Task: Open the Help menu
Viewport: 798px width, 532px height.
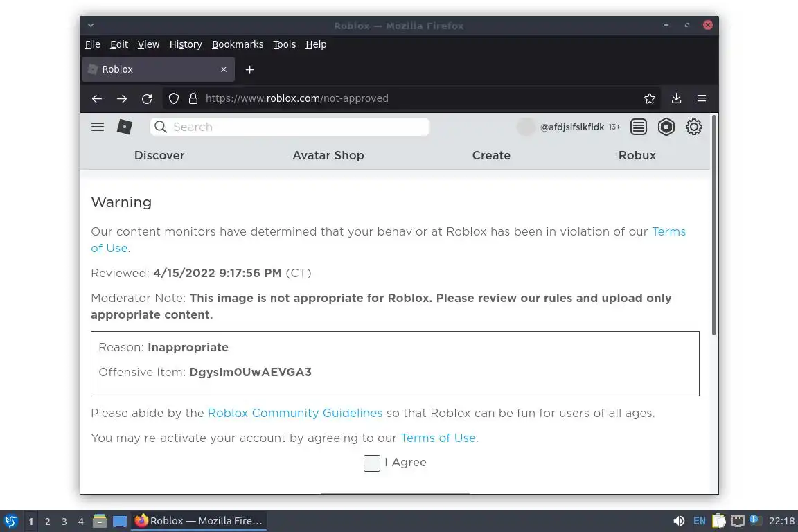Action: 316,44
